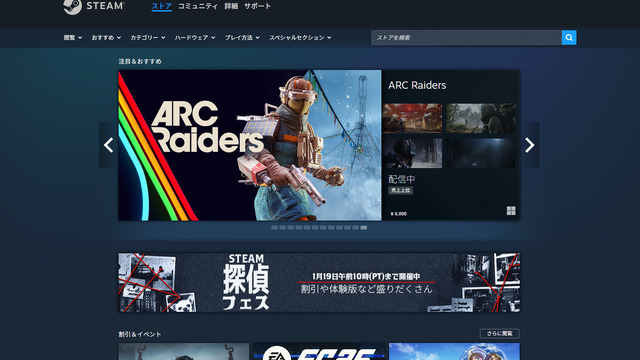Open the ARC Raiders main capsule image
Viewport: 640px width, 360px height.
click(250, 145)
